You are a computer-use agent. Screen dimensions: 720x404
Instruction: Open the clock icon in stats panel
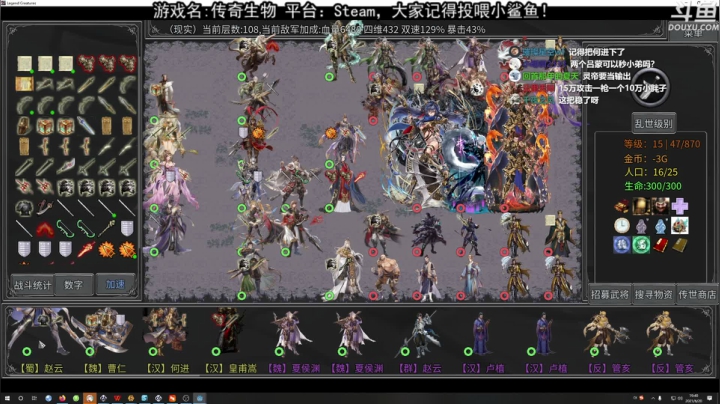(x=622, y=226)
